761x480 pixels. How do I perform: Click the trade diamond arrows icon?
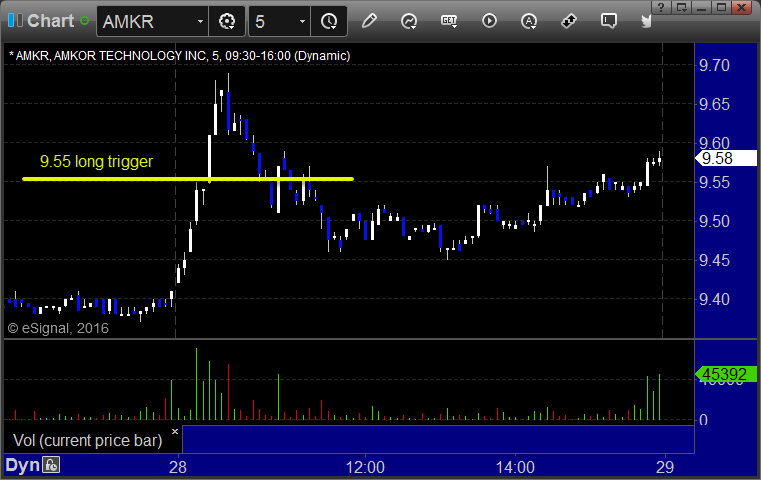pos(569,21)
